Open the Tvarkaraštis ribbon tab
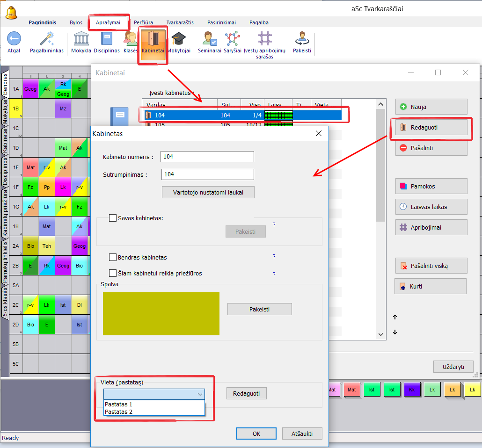The width and height of the screenshot is (482, 448). (180, 22)
